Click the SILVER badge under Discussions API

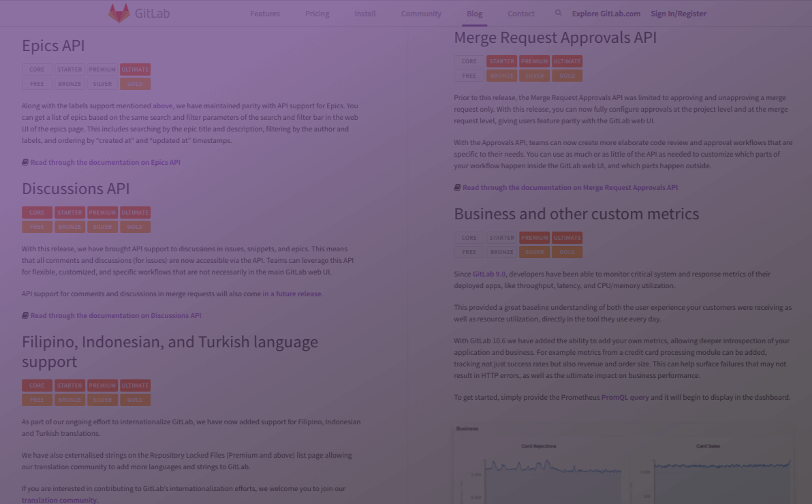102,227
